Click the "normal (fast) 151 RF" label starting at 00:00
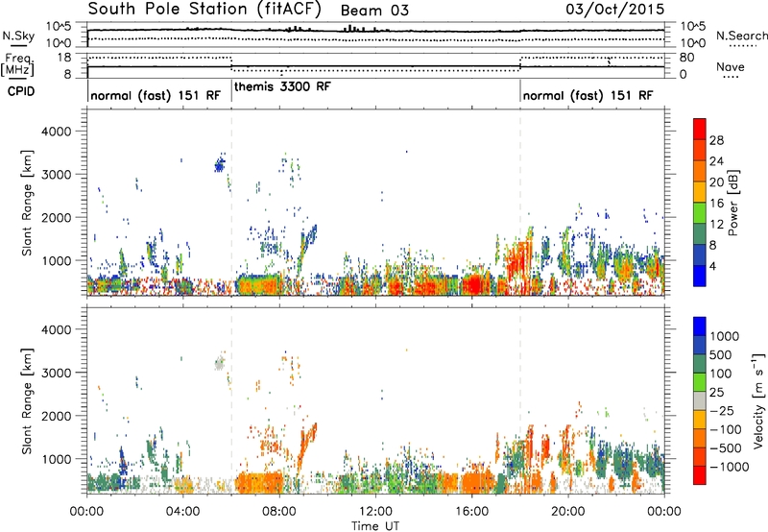 [156, 95]
